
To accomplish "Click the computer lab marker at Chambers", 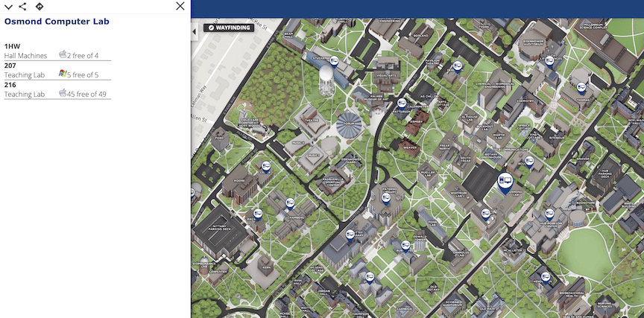I will point(290,203).
